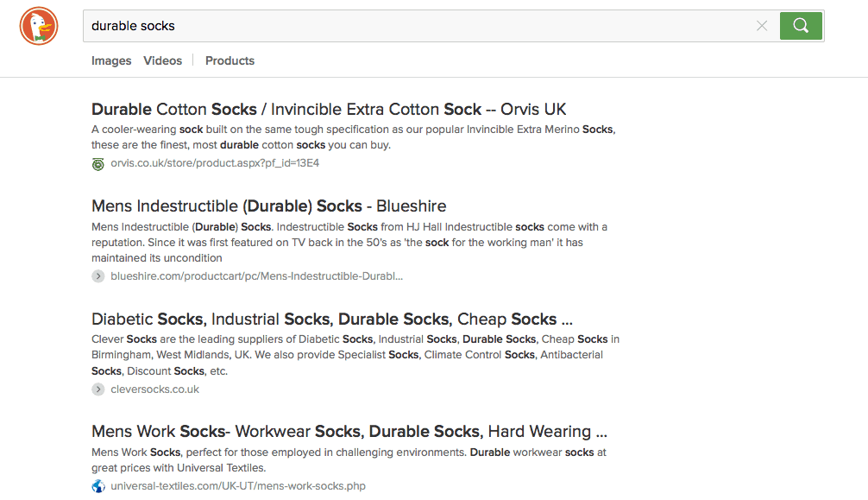Open Mens Work Socks Workwear result title
The width and height of the screenshot is (868, 500).
[x=349, y=431]
